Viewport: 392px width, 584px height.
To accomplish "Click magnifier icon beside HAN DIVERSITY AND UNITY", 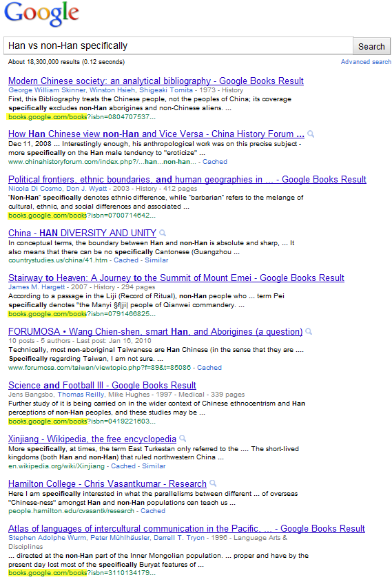I will pos(163,233).
